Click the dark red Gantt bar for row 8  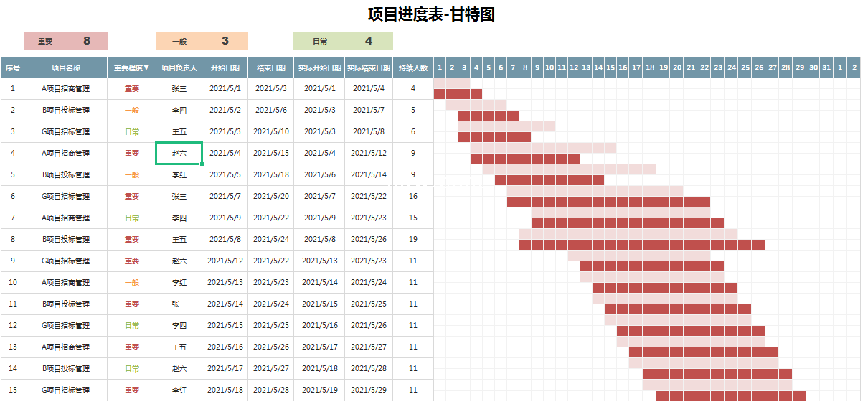point(641,245)
